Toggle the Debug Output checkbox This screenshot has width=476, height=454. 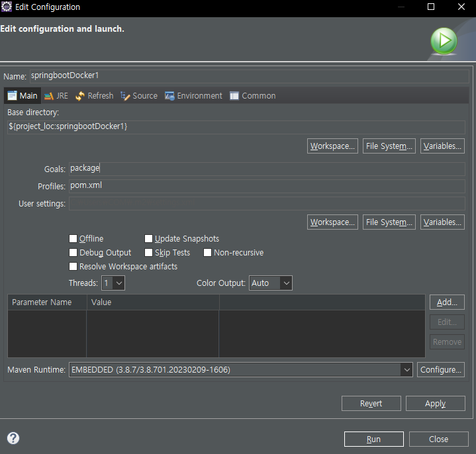coord(73,253)
